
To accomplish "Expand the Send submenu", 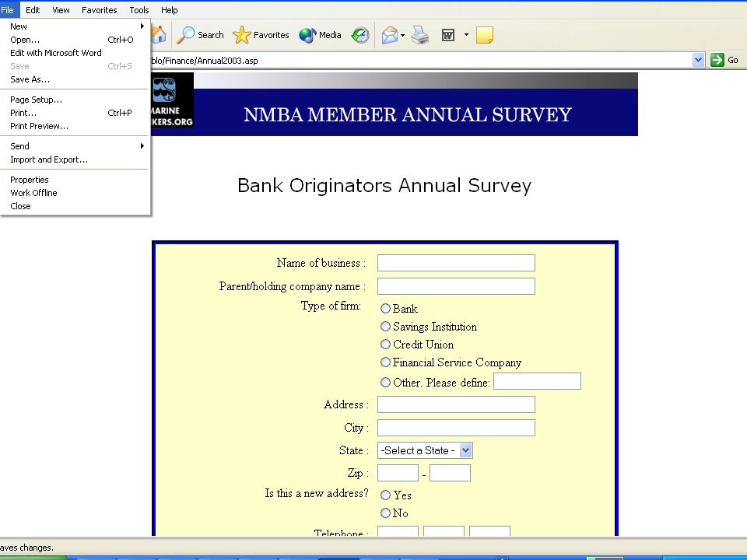I will (76, 146).
